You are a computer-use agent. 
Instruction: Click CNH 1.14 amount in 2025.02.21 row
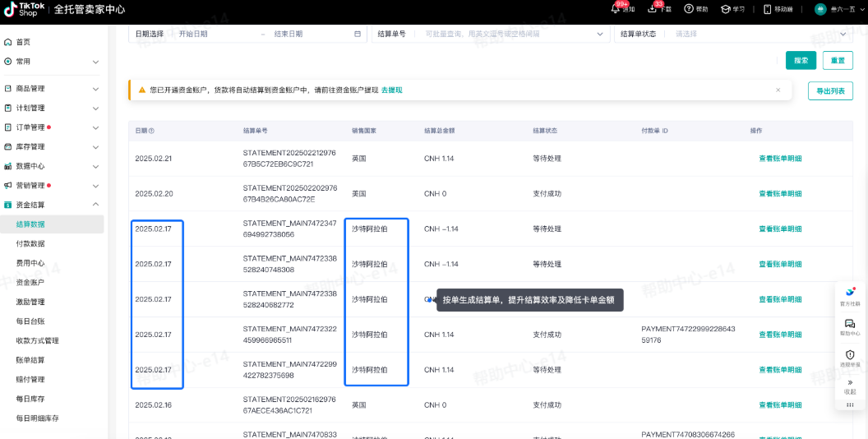pyautogui.click(x=439, y=159)
